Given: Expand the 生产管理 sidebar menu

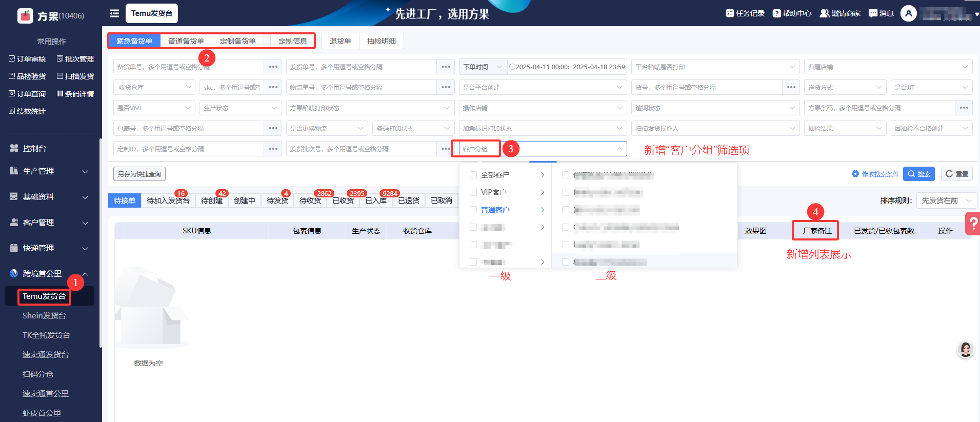Looking at the screenshot, I should tap(49, 171).
